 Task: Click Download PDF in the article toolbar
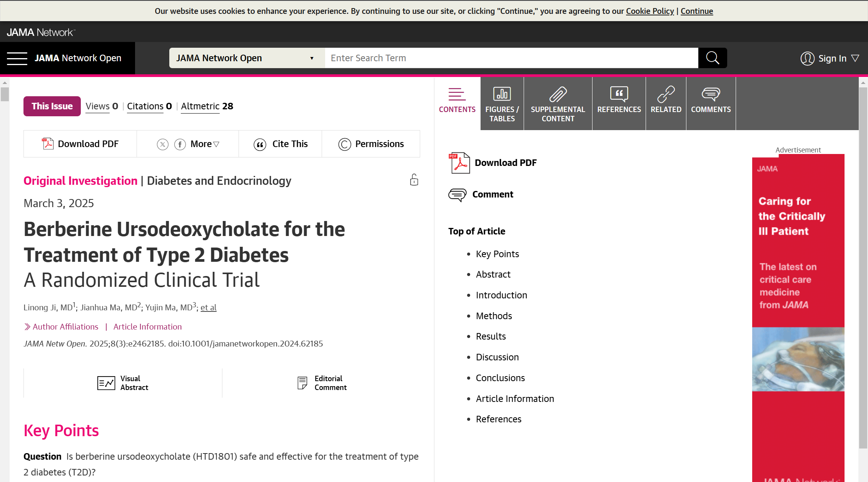click(x=80, y=144)
